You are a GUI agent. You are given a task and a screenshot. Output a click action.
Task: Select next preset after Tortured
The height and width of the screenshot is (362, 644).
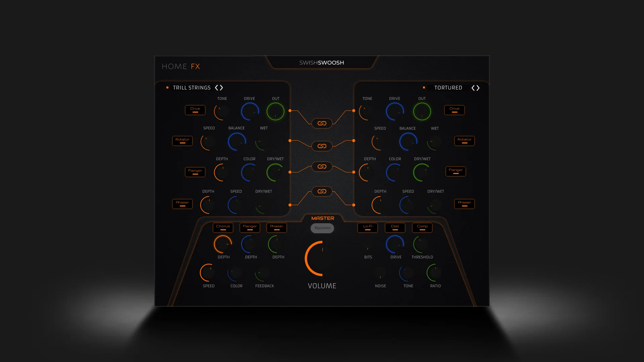[478, 88]
